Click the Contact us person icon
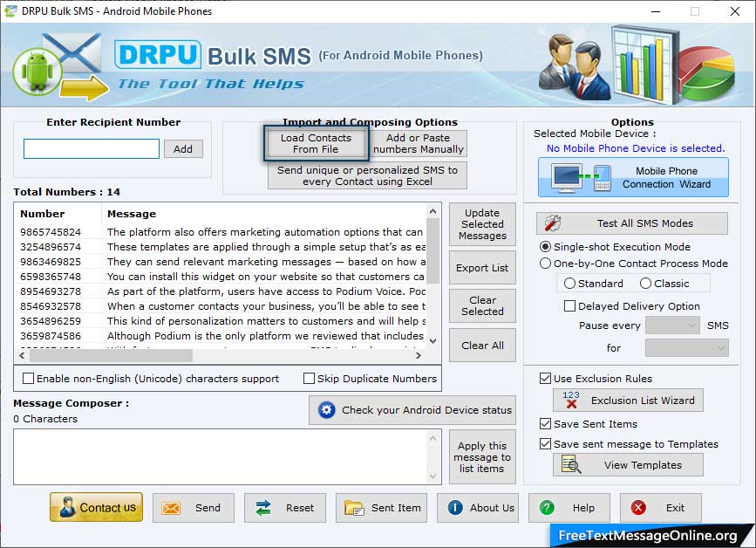The width and height of the screenshot is (756, 548). (x=67, y=508)
